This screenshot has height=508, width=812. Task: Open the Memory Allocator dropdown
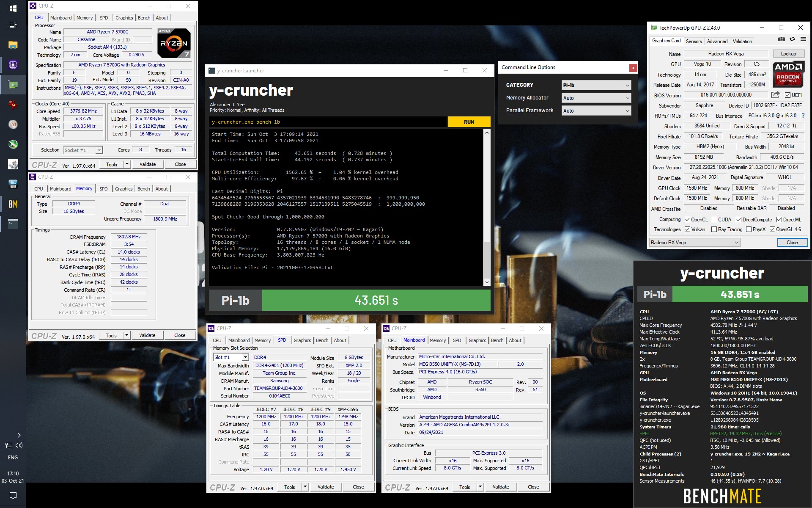tap(596, 98)
